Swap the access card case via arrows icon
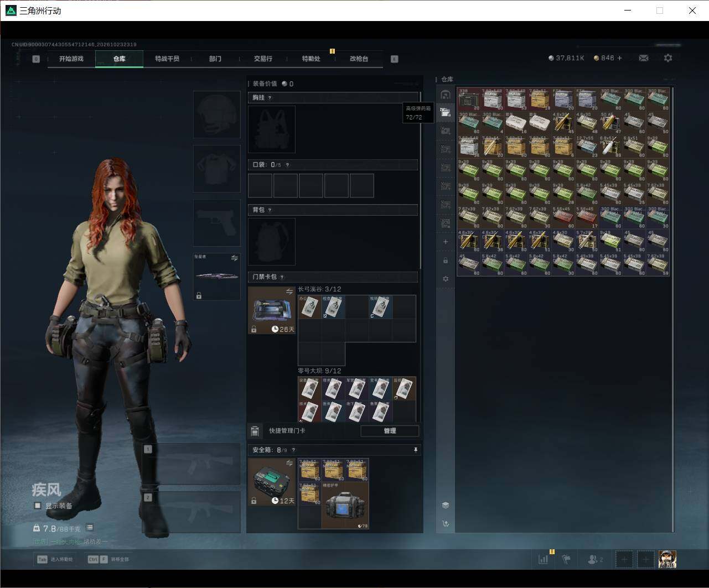 pos(289,292)
